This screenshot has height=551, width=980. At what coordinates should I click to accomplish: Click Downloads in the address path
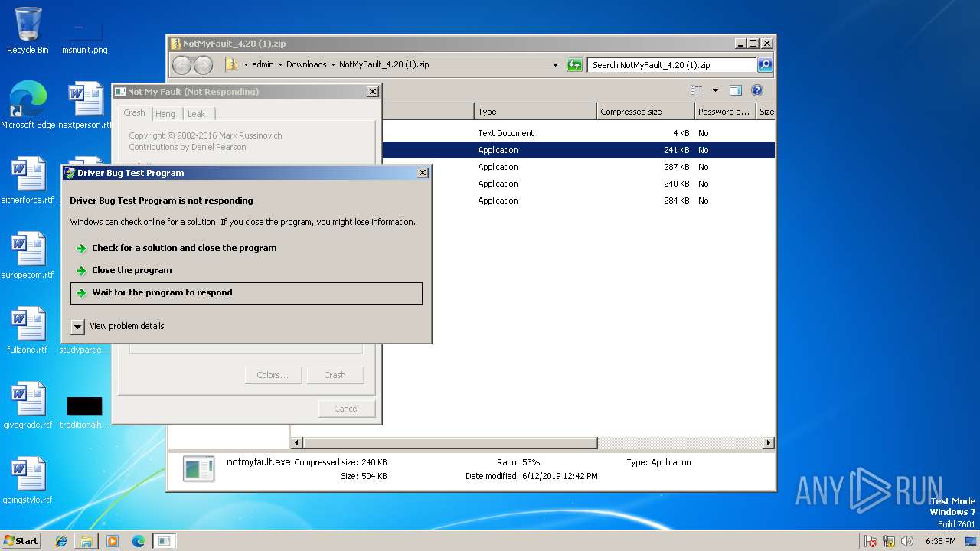point(306,65)
